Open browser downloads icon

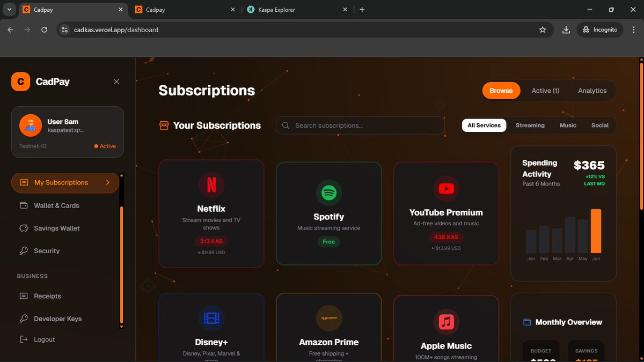566,30
